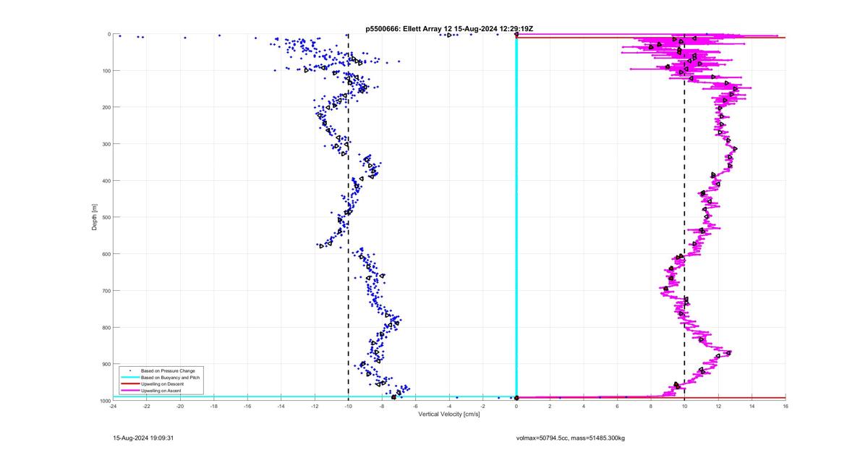
Task: Click the x-axis tick label '-10'
Action: pos(349,406)
